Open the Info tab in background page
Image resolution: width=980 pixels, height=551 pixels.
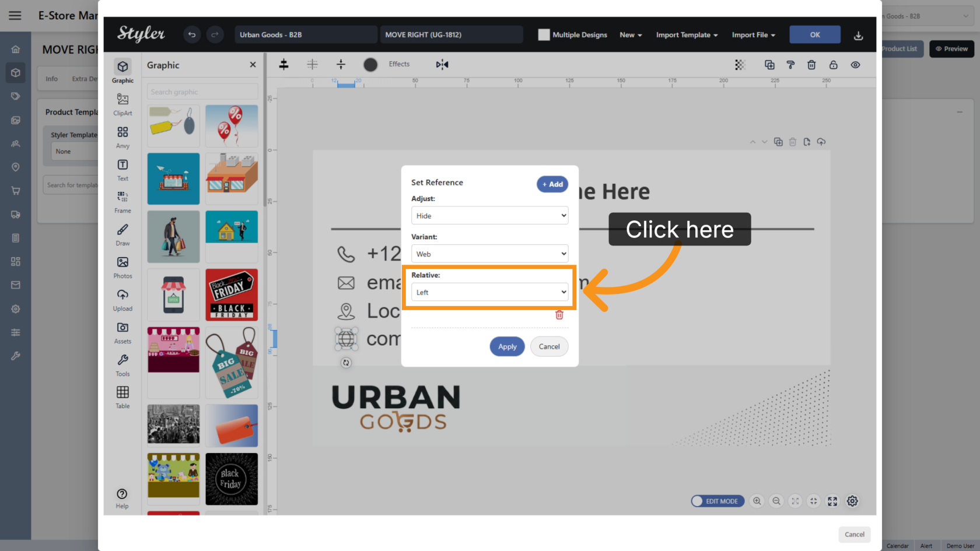click(52, 79)
